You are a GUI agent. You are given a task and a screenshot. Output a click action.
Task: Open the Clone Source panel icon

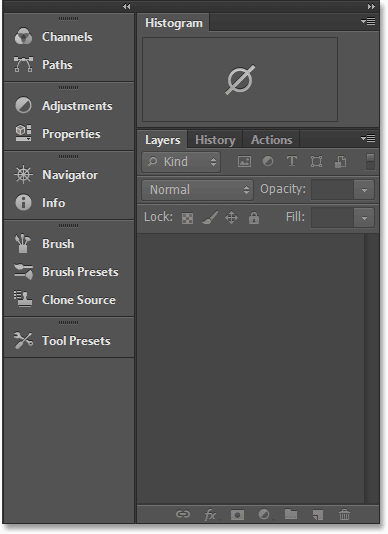tap(23, 299)
